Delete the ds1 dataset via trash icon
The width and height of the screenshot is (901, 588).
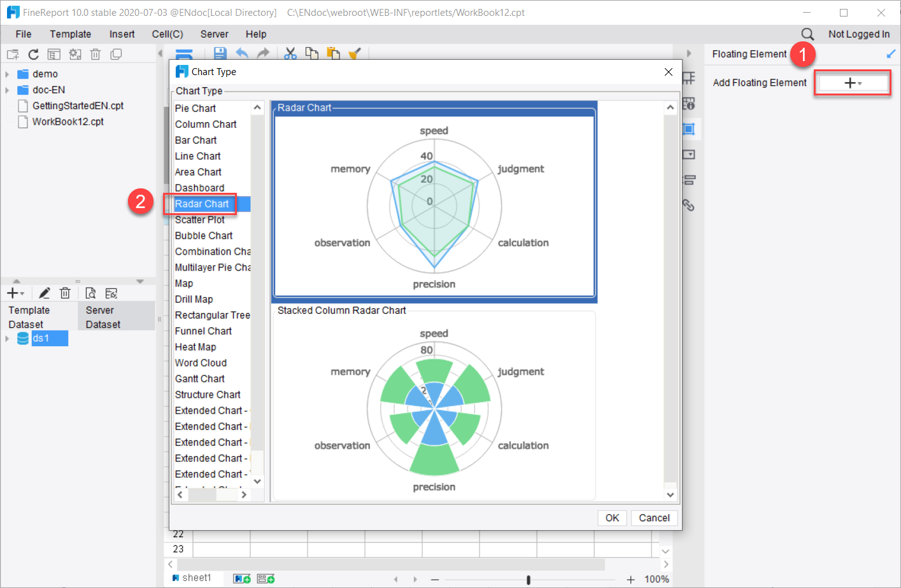(65, 293)
